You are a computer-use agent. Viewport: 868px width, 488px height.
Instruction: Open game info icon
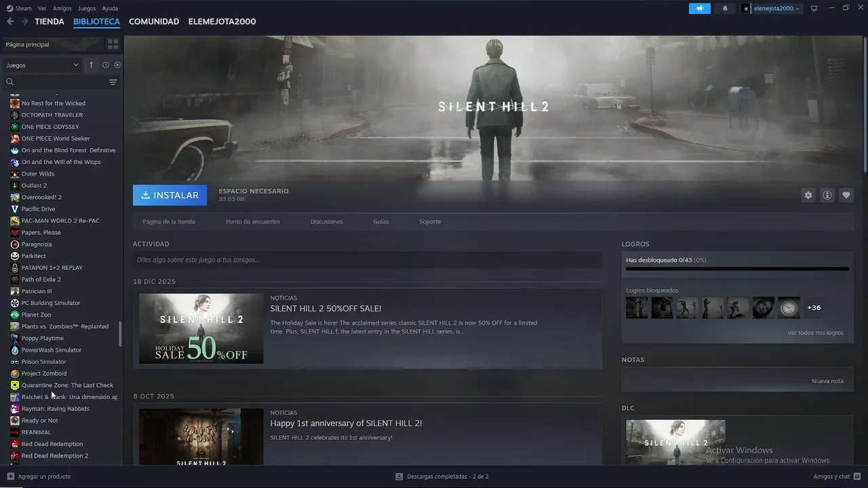click(x=827, y=195)
